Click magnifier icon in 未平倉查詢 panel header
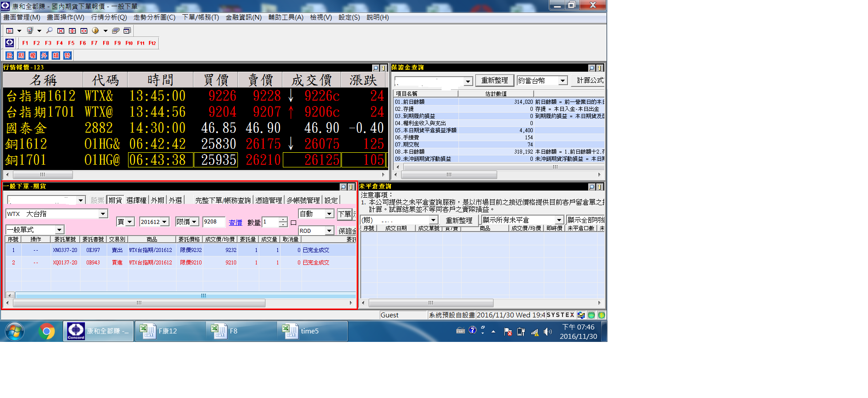The width and height of the screenshot is (868, 398). point(592,187)
